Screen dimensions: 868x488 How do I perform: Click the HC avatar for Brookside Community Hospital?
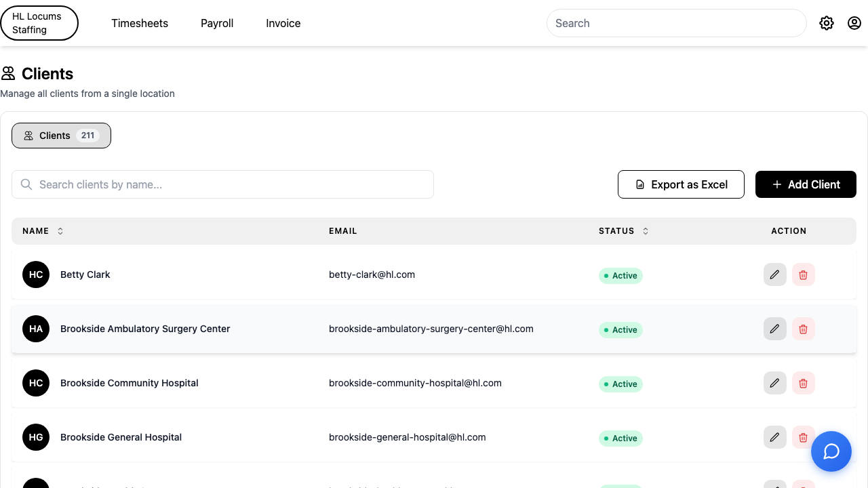pos(36,383)
